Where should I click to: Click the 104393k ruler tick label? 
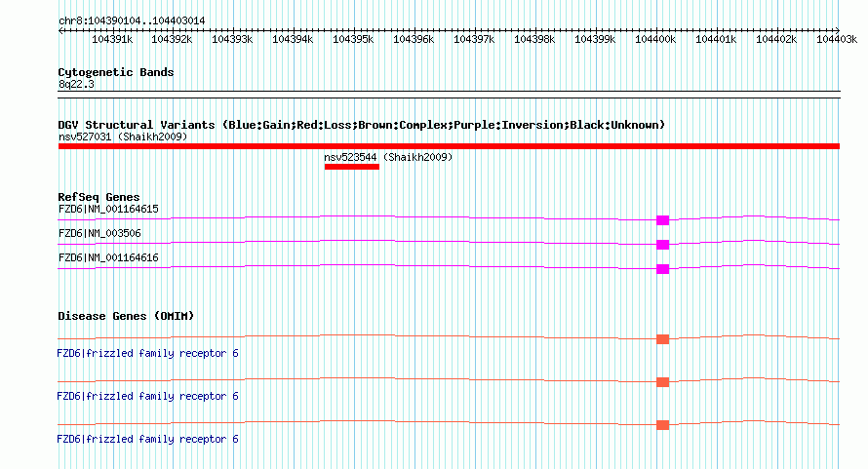232,39
